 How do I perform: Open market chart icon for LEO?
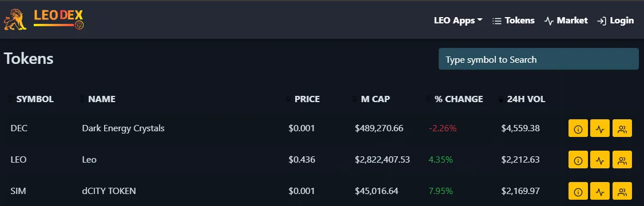coord(600,159)
